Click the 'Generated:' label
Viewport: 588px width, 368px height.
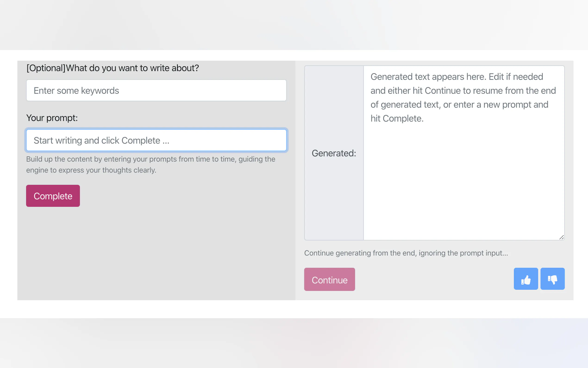coord(334,153)
